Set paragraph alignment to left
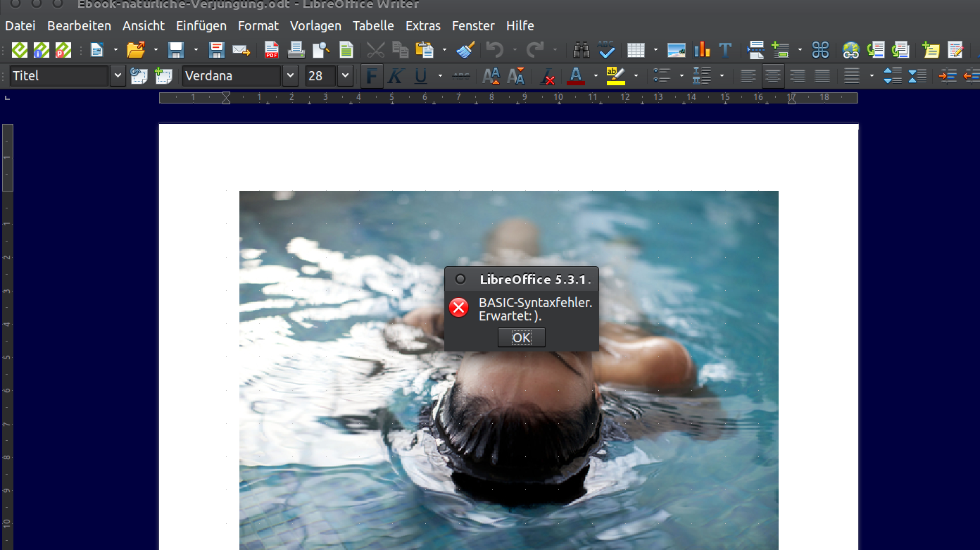Image resolution: width=980 pixels, height=550 pixels. pyautogui.click(x=748, y=75)
